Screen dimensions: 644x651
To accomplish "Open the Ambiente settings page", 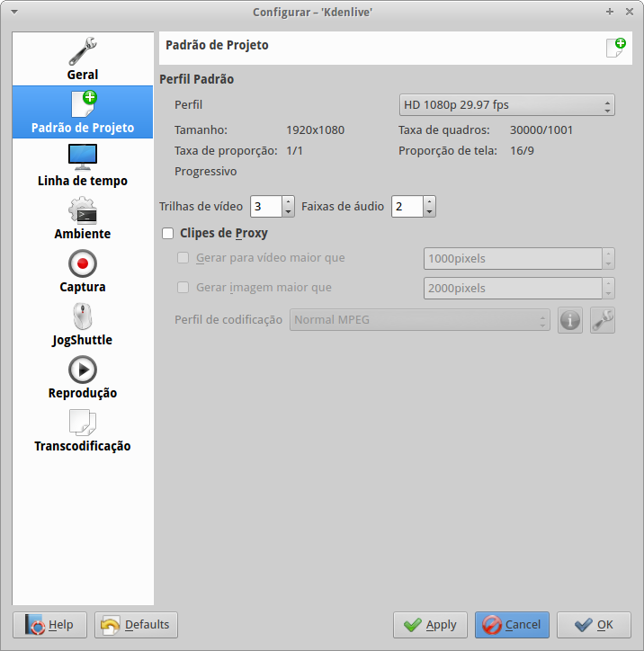I will 83,218.
